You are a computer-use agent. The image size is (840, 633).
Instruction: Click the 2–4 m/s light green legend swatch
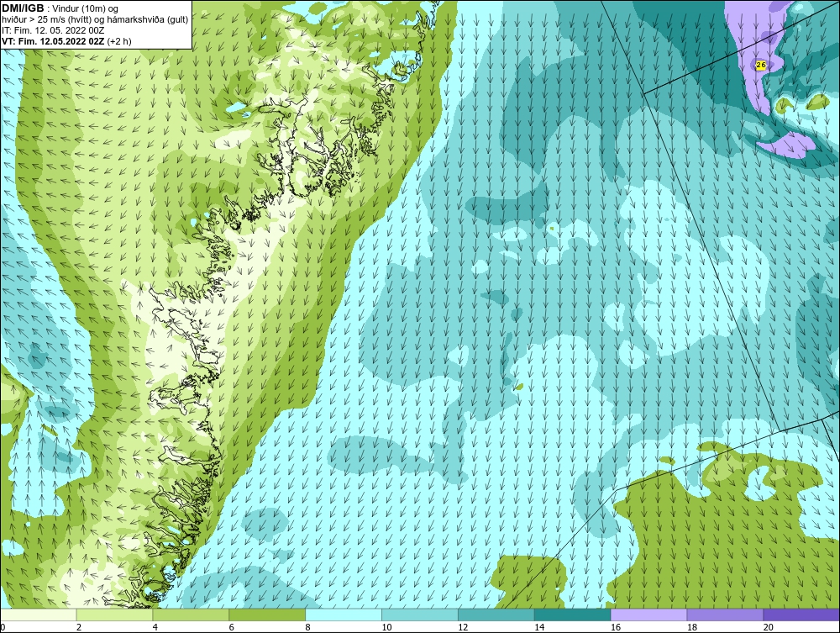point(114,615)
